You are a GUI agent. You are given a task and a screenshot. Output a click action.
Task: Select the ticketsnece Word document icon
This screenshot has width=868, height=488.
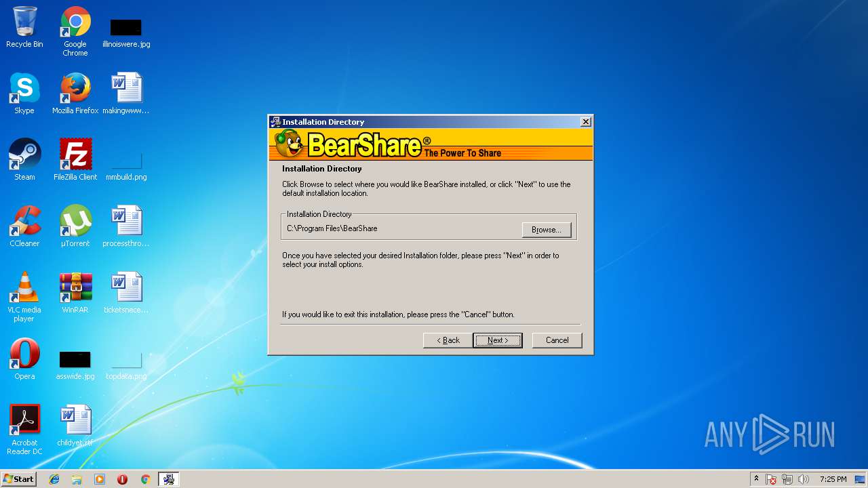tap(126, 293)
